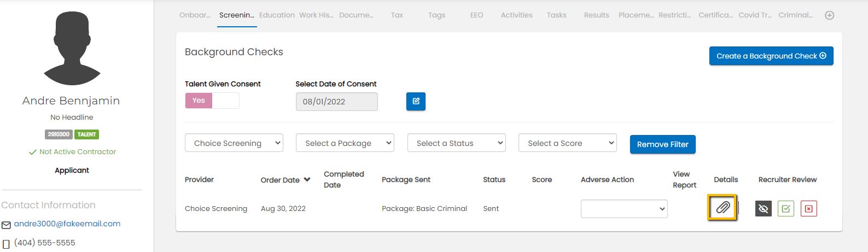Click Create a Background Check button

771,56
